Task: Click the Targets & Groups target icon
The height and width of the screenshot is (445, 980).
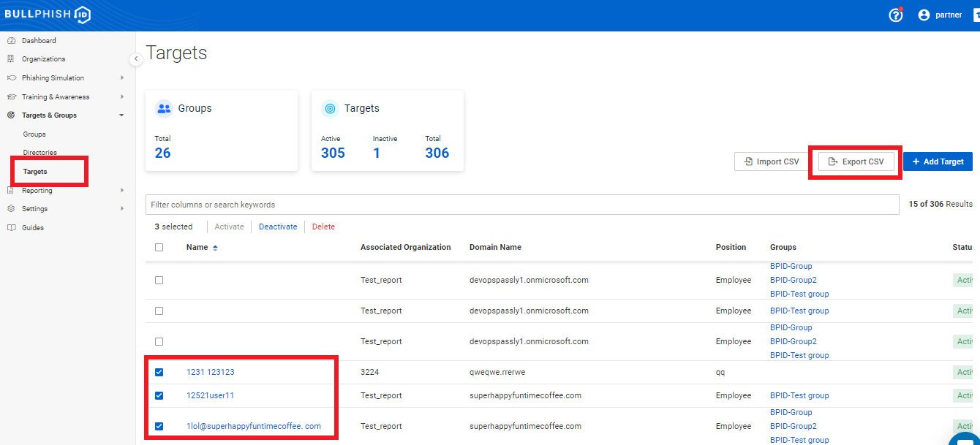Action: click(11, 115)
